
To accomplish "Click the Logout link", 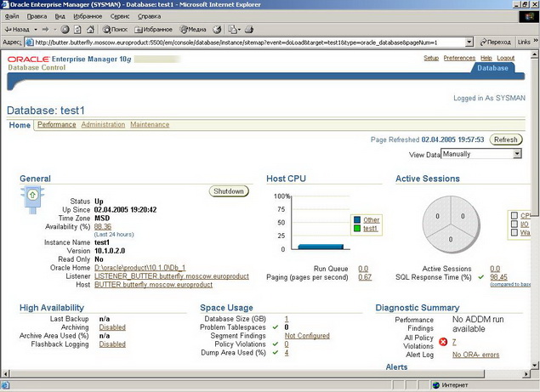I will point(506,58).
